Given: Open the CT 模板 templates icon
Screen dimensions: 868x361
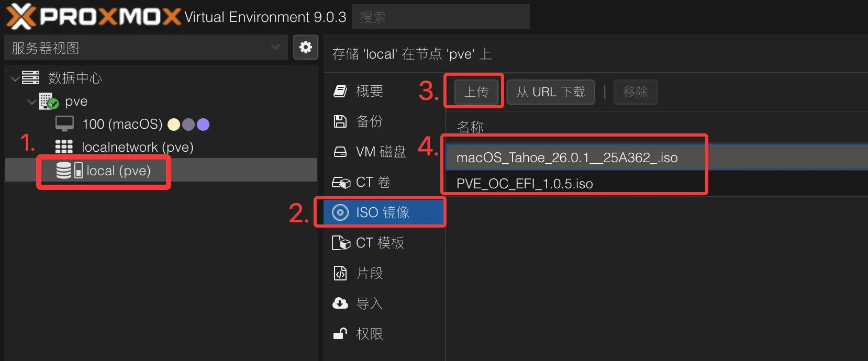Looking at the screenshot, I should (x=341, y=243).
